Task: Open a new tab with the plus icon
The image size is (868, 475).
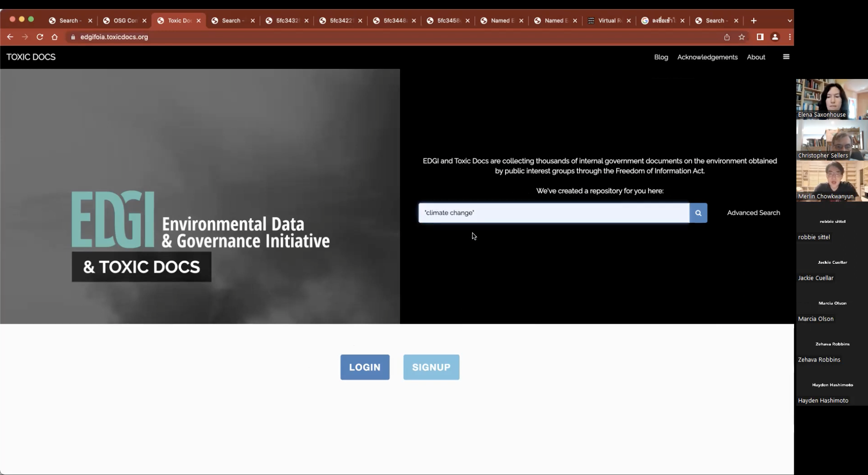Action: 754,21
